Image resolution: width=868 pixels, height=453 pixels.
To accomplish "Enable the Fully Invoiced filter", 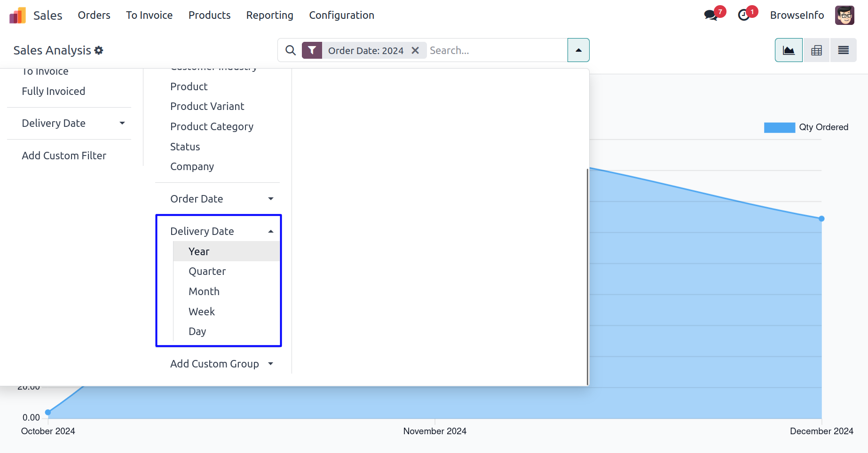I will pyautogui.click(x=54, y=91).
